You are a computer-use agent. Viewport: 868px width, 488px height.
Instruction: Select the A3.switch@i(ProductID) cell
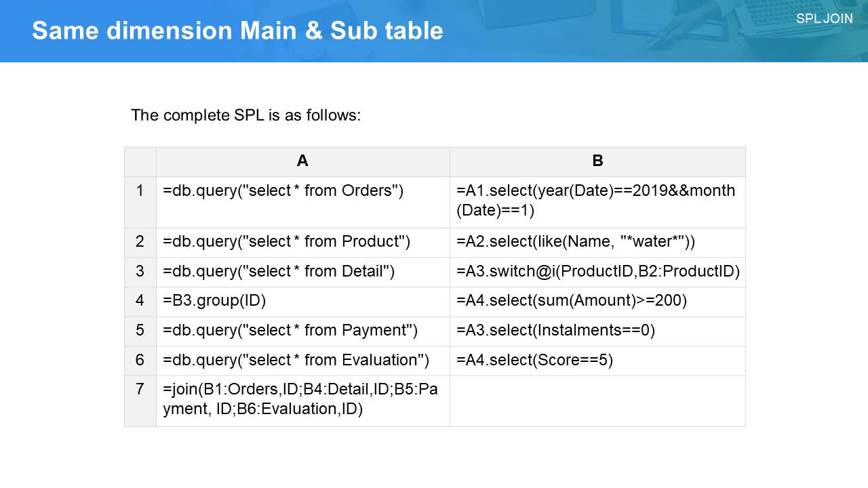coord(597,272)
